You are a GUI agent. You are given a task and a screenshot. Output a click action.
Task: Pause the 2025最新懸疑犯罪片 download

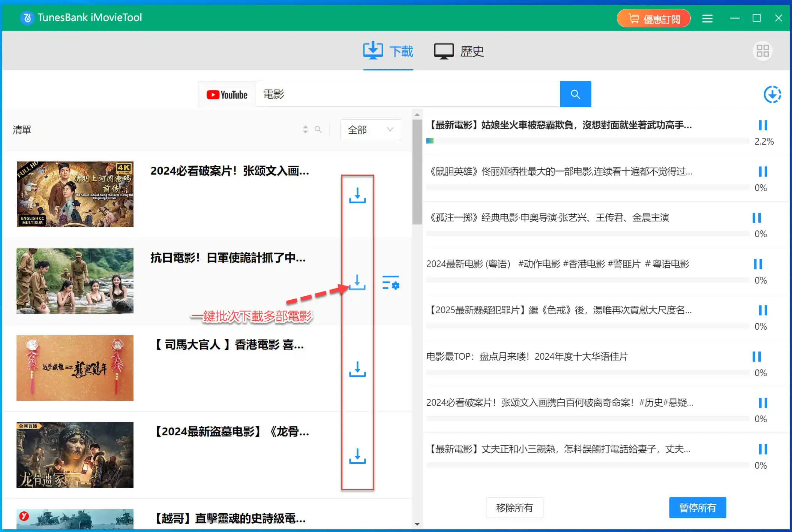tap(763, 310)
